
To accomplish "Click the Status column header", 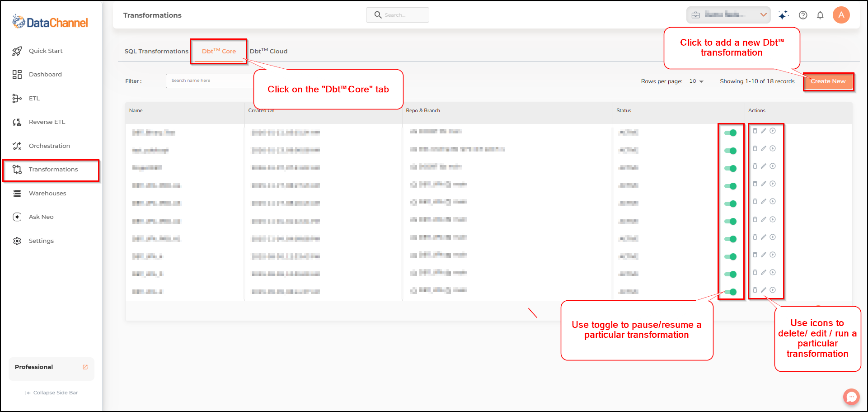I will pyautogui.click(x=624, y=111).
